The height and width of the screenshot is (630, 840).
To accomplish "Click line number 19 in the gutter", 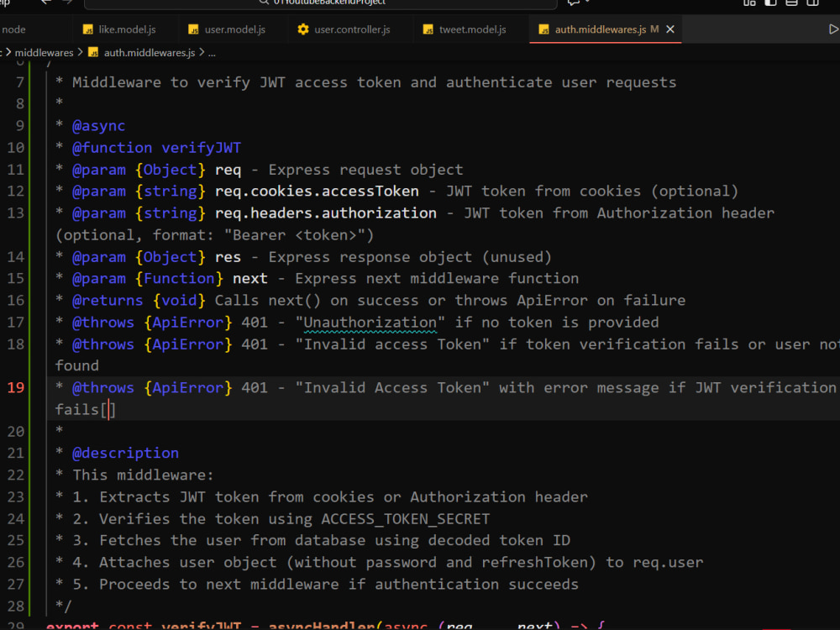I will (x=16, y=387).
